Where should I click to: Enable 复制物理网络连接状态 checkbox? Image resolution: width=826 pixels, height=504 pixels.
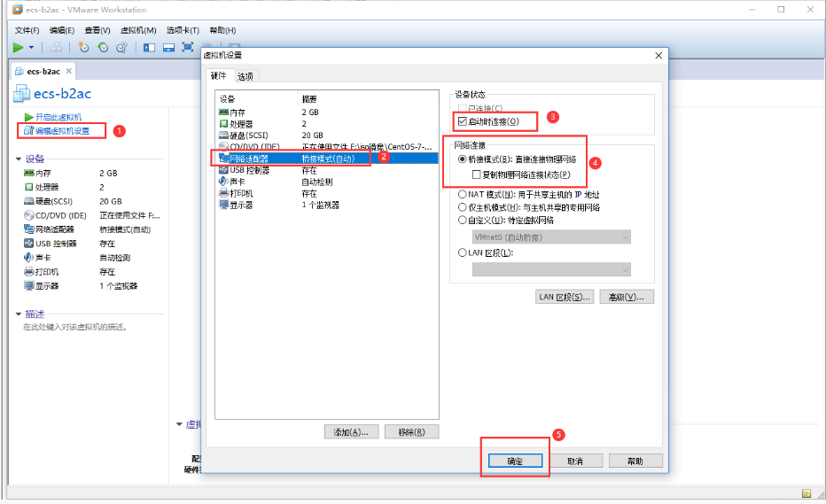(x=477, y=174)
